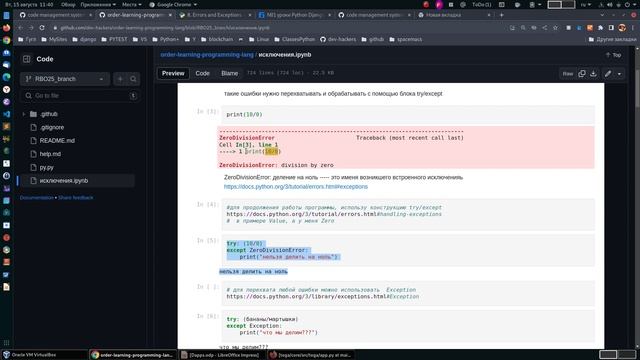Image resolution: width=640 pixels, height=360 pixels.
Task: Open the Chrome three-dot menu
Action: point(633,28)
